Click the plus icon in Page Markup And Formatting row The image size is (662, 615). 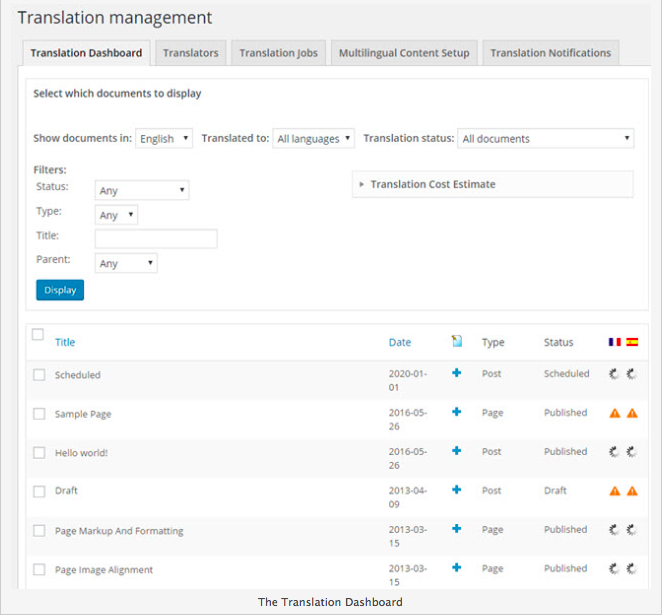tap(456, 528)
